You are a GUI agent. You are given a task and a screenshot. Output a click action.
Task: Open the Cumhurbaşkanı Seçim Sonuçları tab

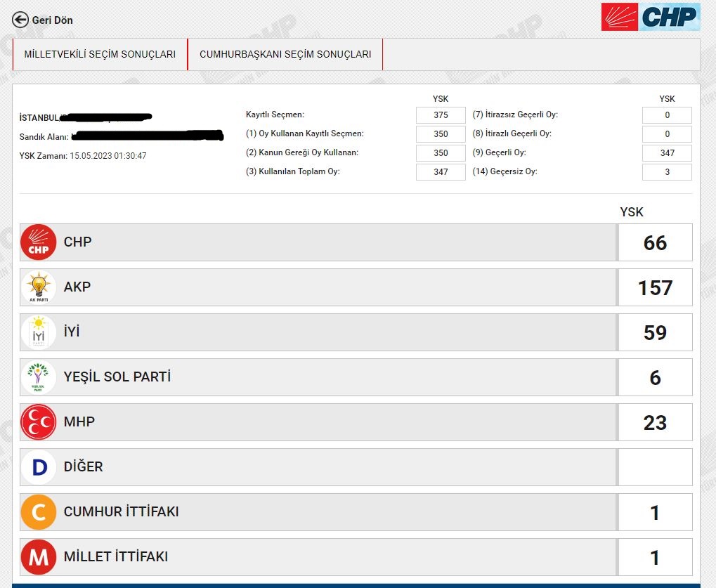tap(285, 54)
